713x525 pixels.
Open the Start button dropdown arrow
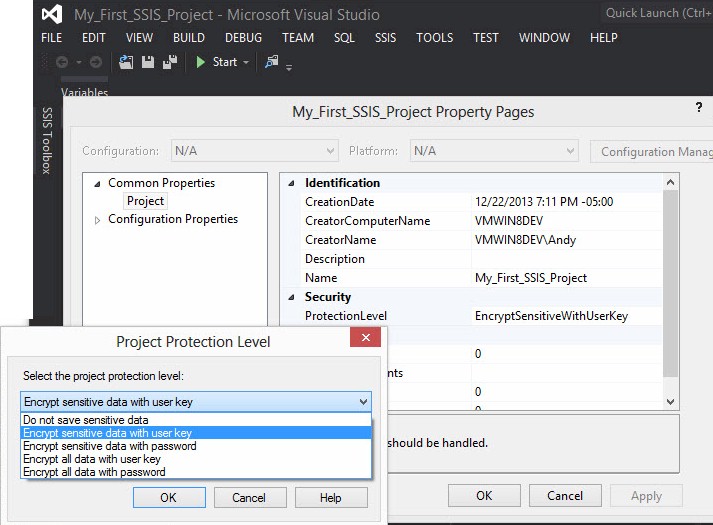pyautogui.click(x=246, y=62)
